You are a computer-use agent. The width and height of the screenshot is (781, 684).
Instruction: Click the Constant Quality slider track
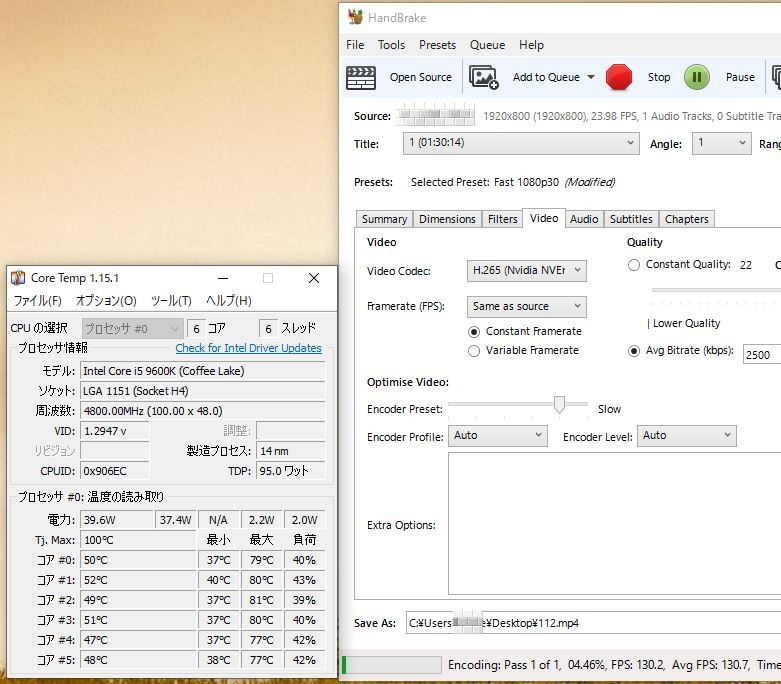716,289
